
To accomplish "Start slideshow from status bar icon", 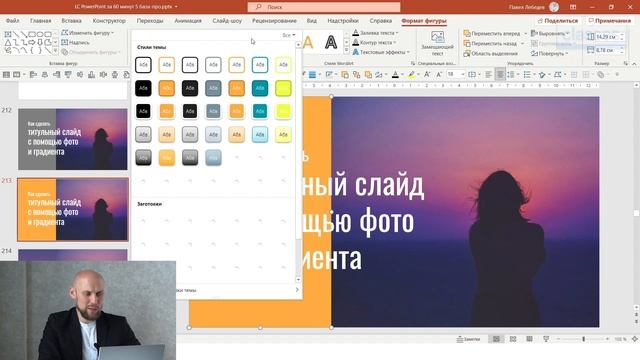I will (x=546, y=339).
